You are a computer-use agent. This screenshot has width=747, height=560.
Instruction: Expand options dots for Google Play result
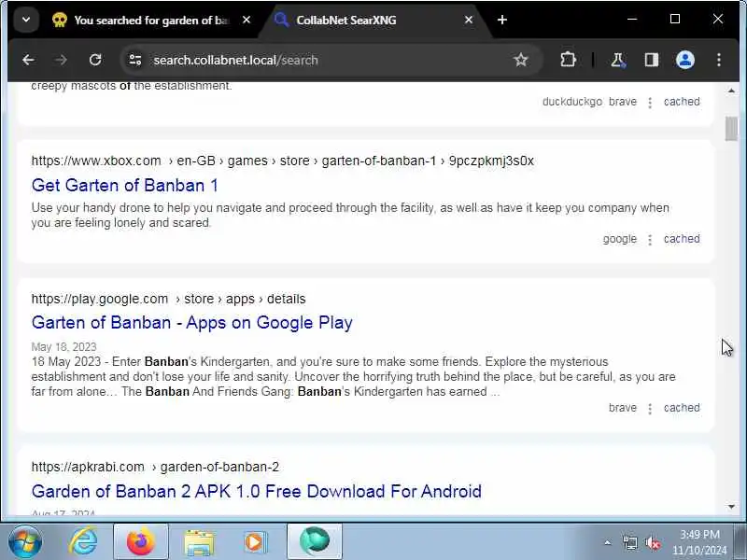click(x=650, y=409)
